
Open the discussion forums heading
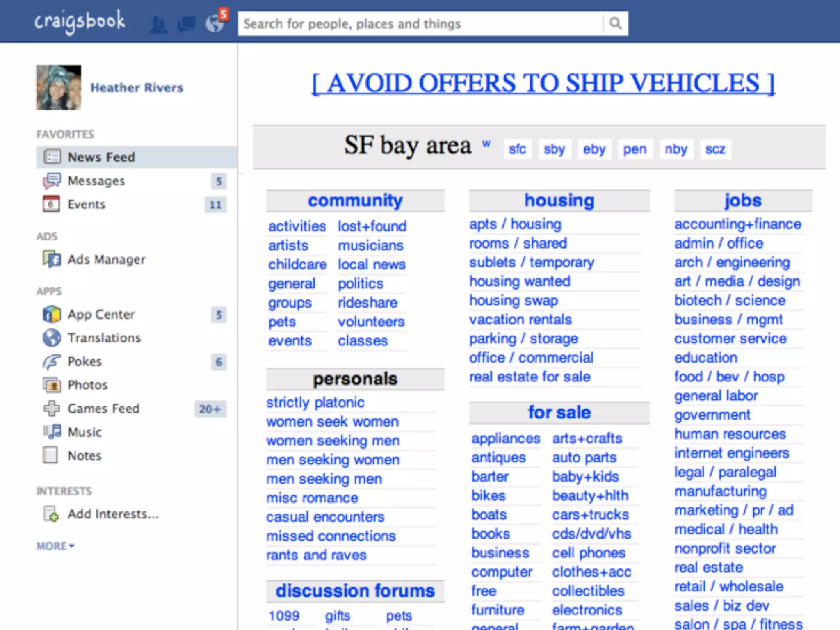click(x=355, y=591)
